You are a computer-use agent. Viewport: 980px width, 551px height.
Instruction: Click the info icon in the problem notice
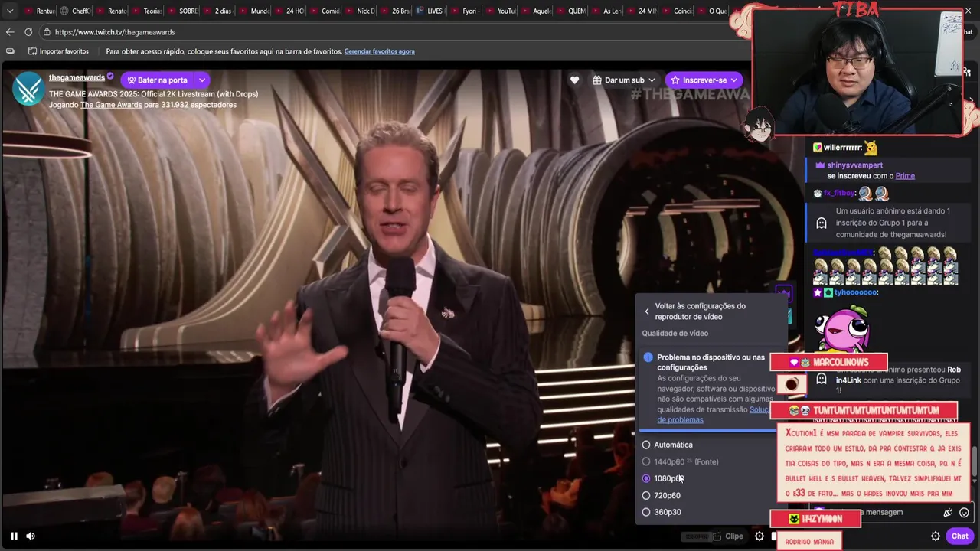(648, 357)
